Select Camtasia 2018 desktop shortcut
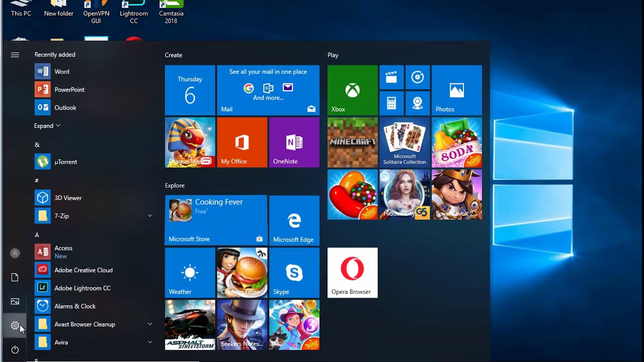Viewport: 644px width, 362px height. (x=171, y=12)
